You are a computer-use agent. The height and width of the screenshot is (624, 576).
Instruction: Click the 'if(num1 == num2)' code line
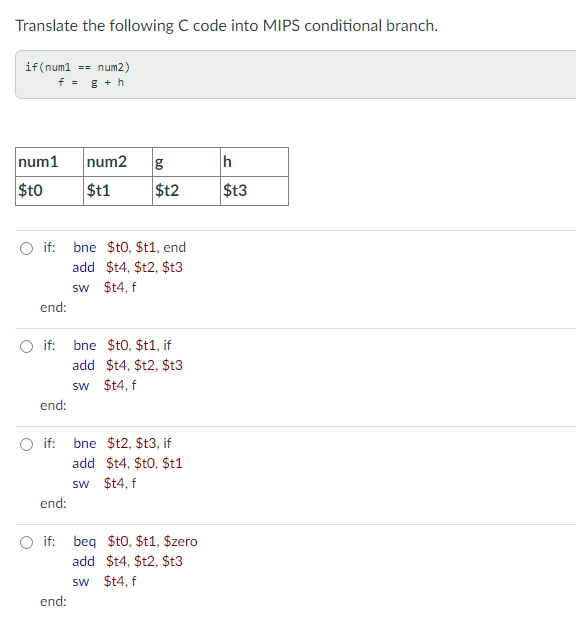click(x=78, y=67)
